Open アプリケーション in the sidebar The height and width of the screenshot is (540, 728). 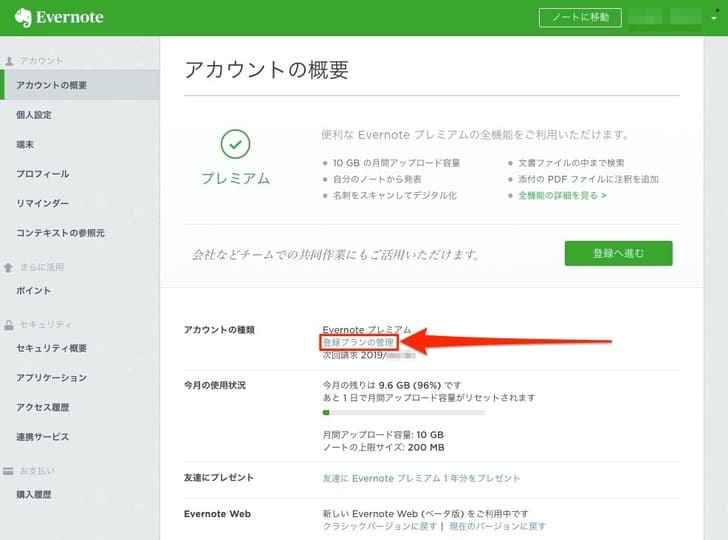tap(52, 377)
